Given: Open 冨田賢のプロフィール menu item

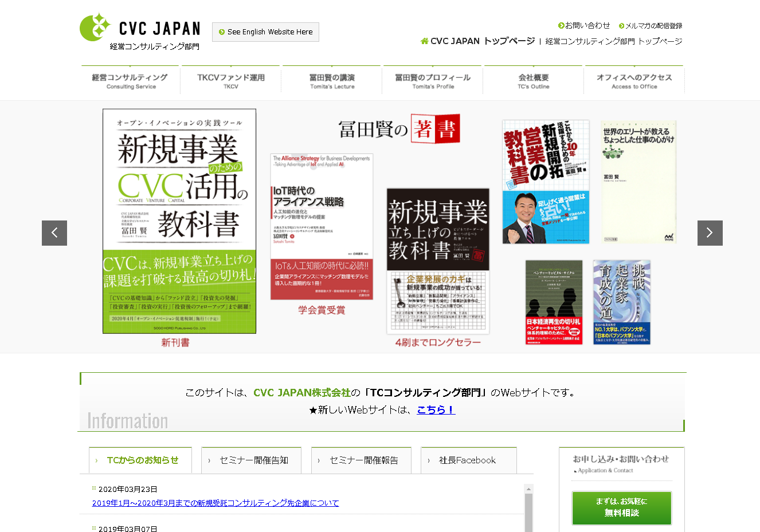Looking at the screenshot, I should point(433,80).
